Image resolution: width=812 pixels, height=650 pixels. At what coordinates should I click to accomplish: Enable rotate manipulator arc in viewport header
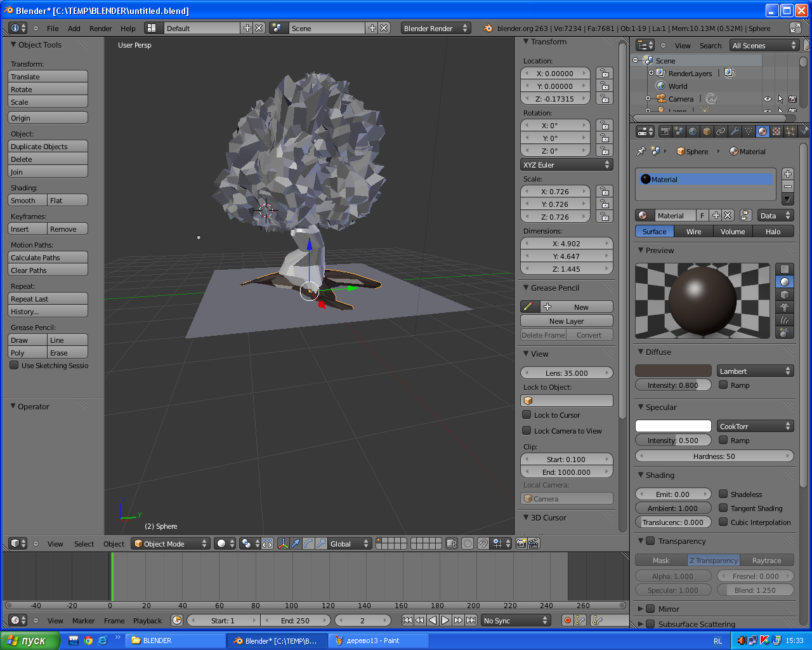[308, 543]
